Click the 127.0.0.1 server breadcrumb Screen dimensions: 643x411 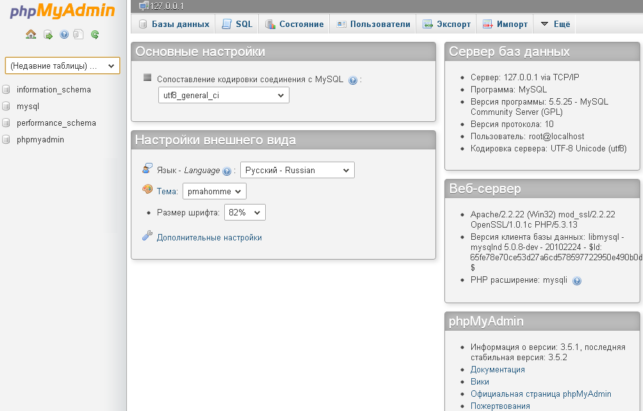[x=166, y=6]
